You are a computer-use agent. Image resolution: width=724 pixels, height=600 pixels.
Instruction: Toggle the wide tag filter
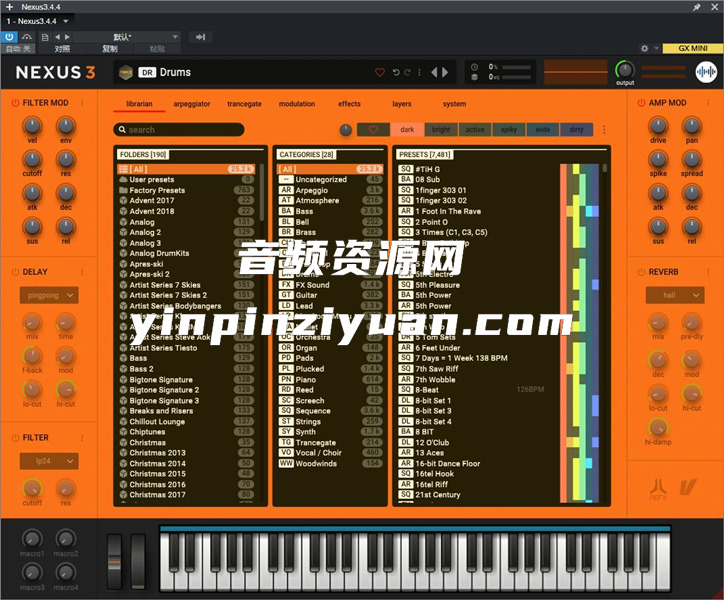point(543,130)
